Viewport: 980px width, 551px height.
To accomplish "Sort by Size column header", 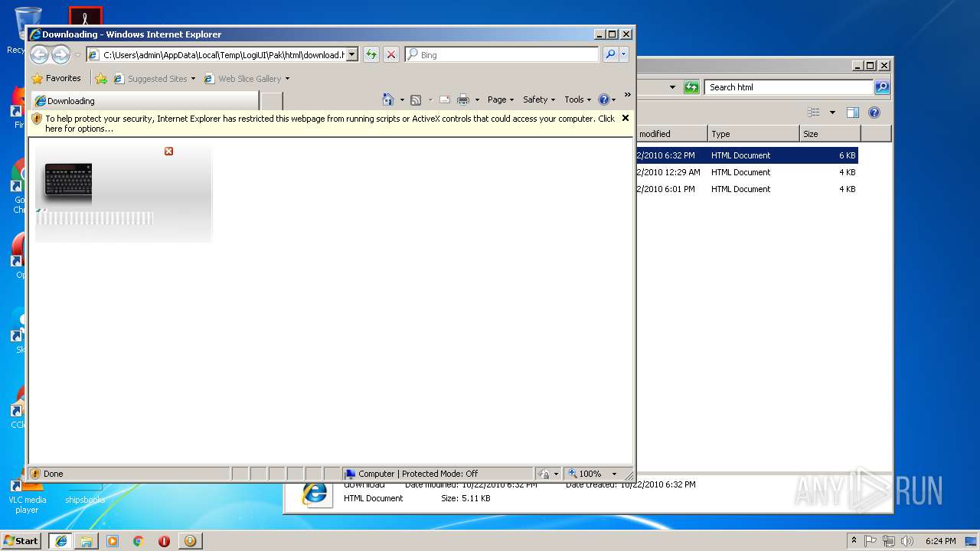I will pyautogui.click(x=830, y=134).
